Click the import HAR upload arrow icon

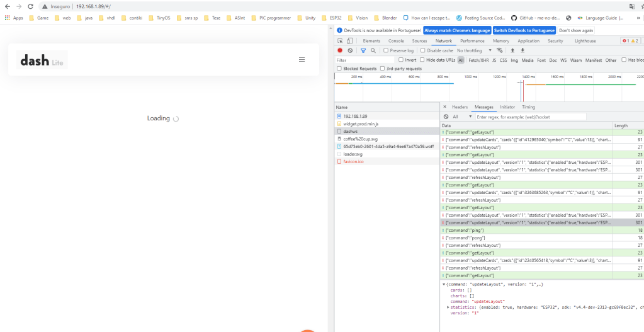pyautogui.click(x=512, y=50)
